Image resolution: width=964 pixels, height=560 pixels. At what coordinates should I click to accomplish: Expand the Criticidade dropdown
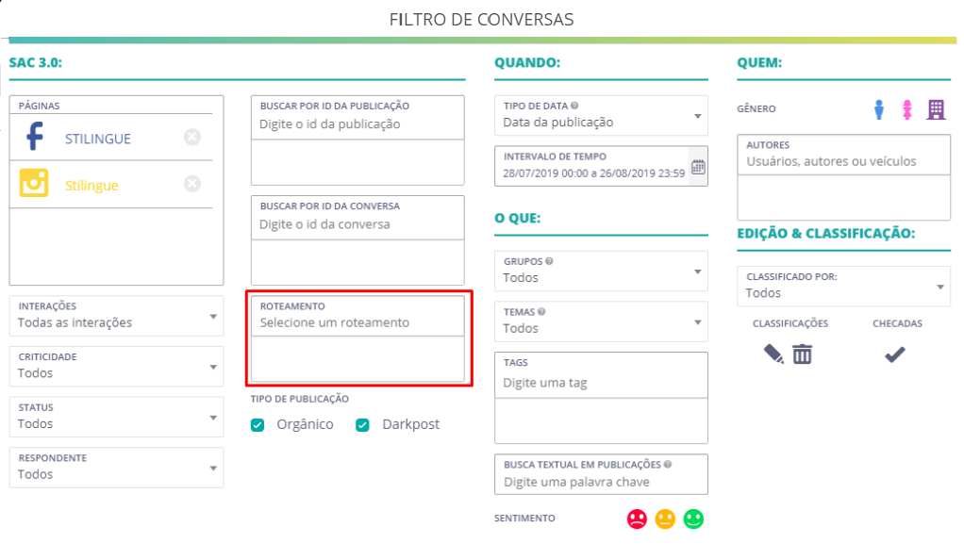click(x=116, y=367)
